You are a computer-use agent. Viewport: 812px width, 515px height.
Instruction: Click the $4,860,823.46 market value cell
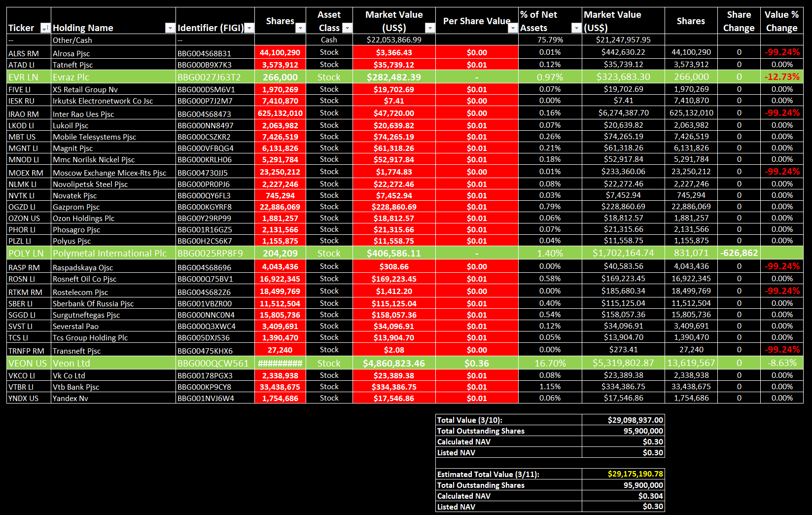(x=394, y=363)
